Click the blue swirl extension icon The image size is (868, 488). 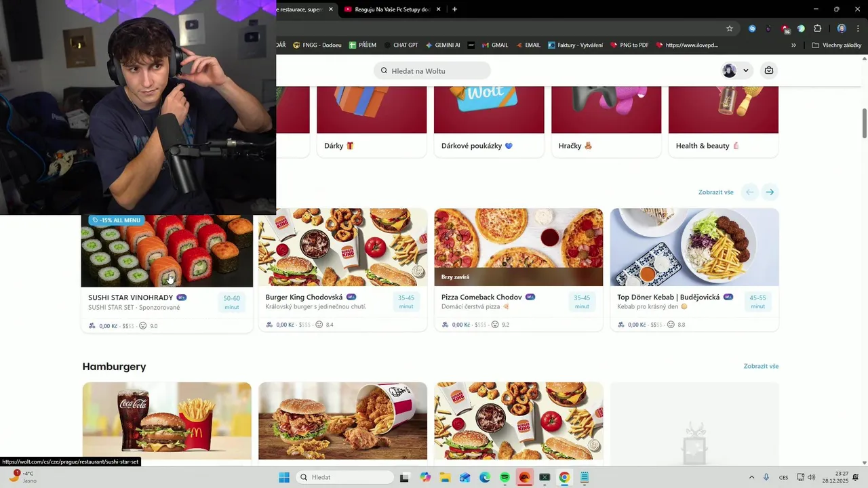coord(752,28)
